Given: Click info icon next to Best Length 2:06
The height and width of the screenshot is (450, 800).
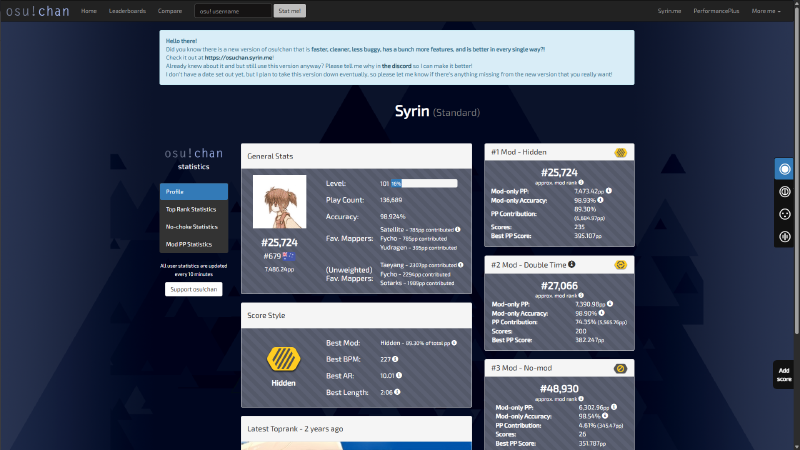Looking at the screenshot, I should pyautogui.click(x=397, y=392).
